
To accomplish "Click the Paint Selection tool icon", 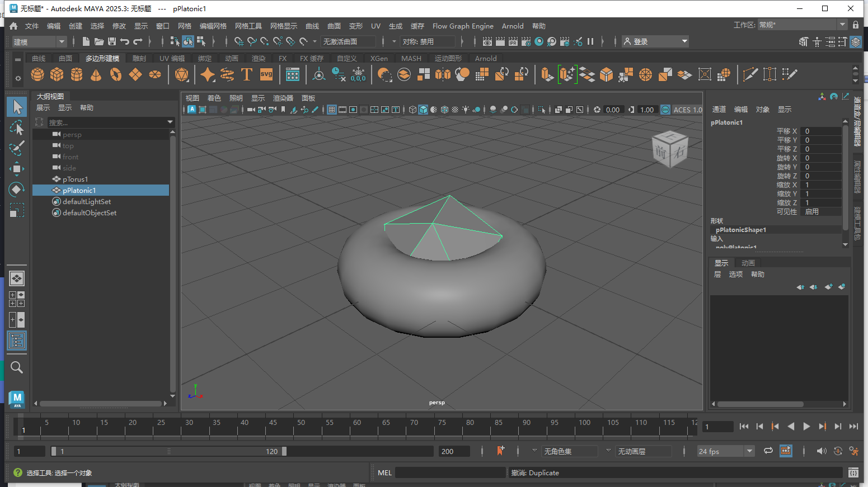I will click(17, 148).
